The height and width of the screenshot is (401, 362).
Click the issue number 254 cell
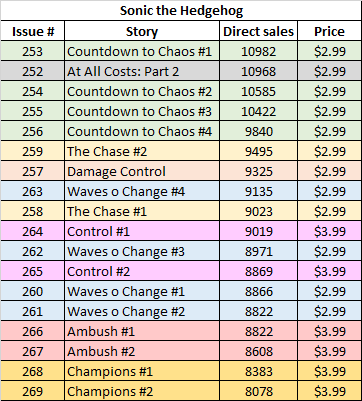click(x=33, y=91)
